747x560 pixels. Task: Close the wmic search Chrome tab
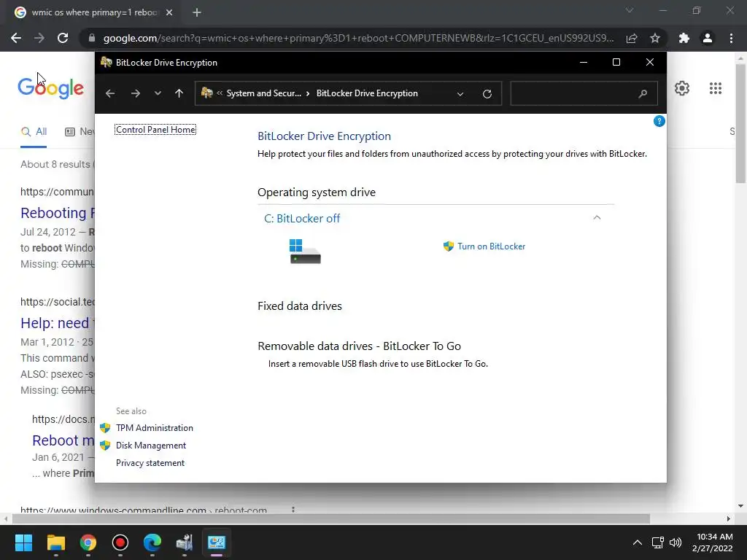[x=169, y=12]
